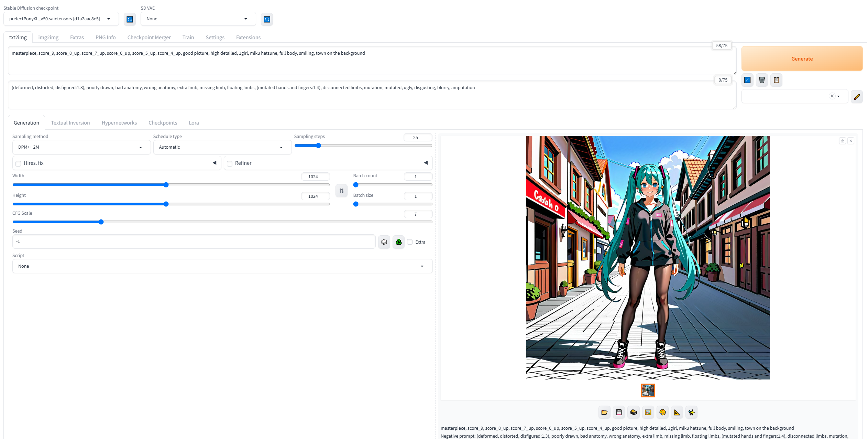This screenshot has width=868, height=439.
Task: Send image to img2img tab
Action: (x=648, y=412)
